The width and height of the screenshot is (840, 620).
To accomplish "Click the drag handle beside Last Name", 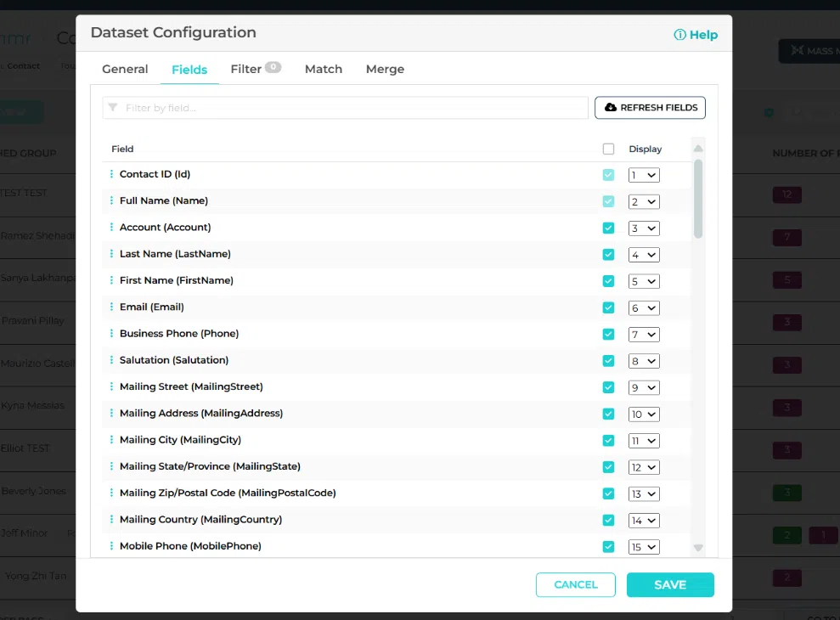I will 111,254.
